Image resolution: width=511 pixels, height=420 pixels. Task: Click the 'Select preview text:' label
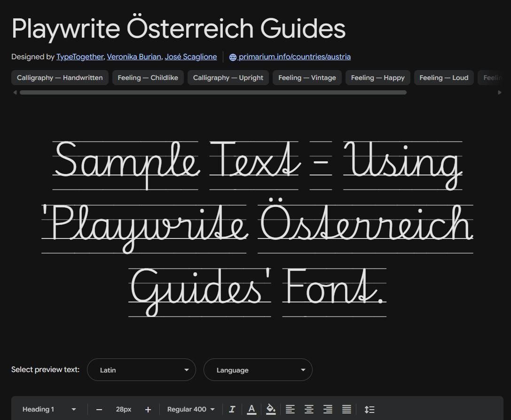coord(45,370)
